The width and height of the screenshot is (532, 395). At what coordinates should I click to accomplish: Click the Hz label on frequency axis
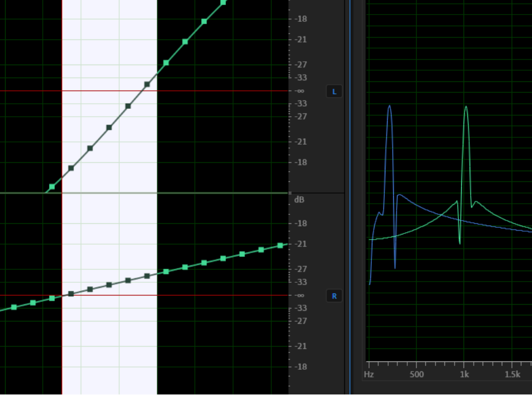369,374
